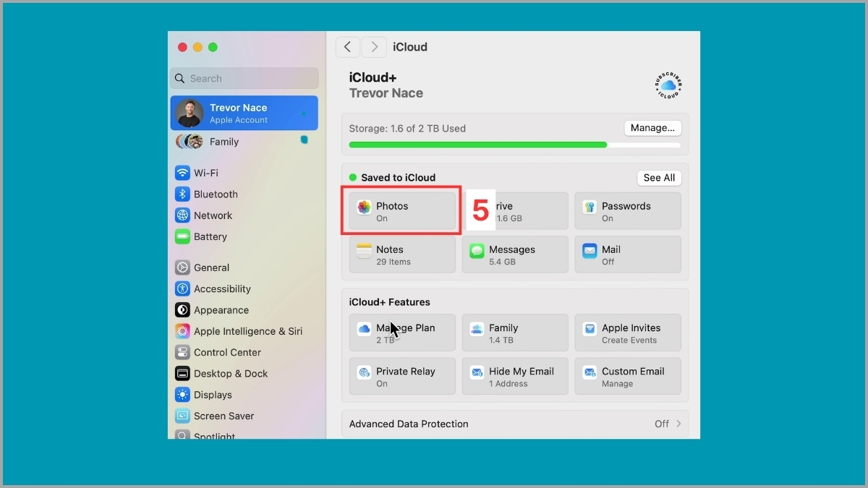Click the iCloud window title text
Screen dimensions: 868x488
coord(410,47)
